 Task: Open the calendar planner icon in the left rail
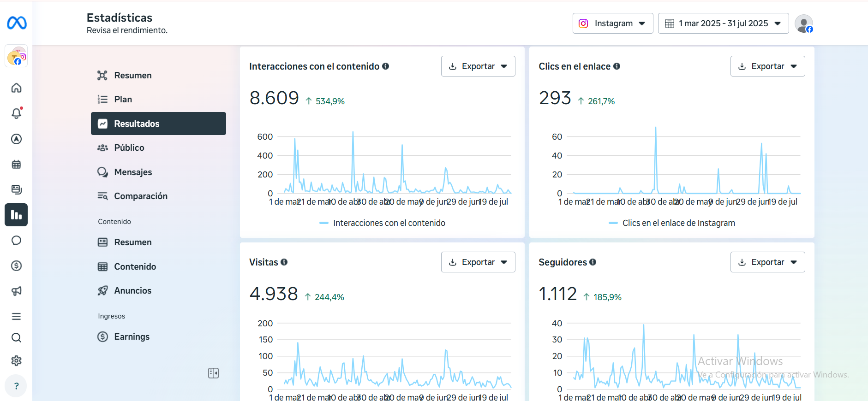point(16,165)
